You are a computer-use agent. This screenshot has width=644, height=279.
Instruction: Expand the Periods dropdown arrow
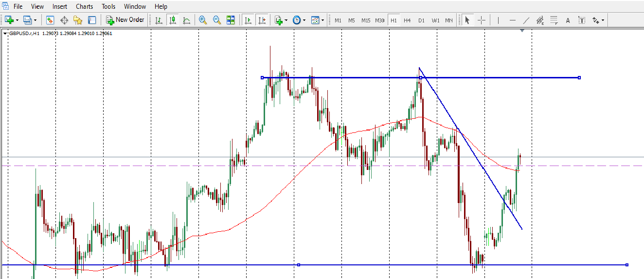pos(304,20)
